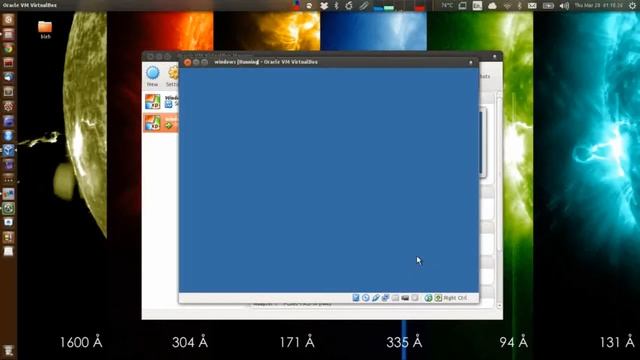Open the Ubuntu Dash home launcher icon
This screenshot has width=640, height=360.
[x=8, y=20]
